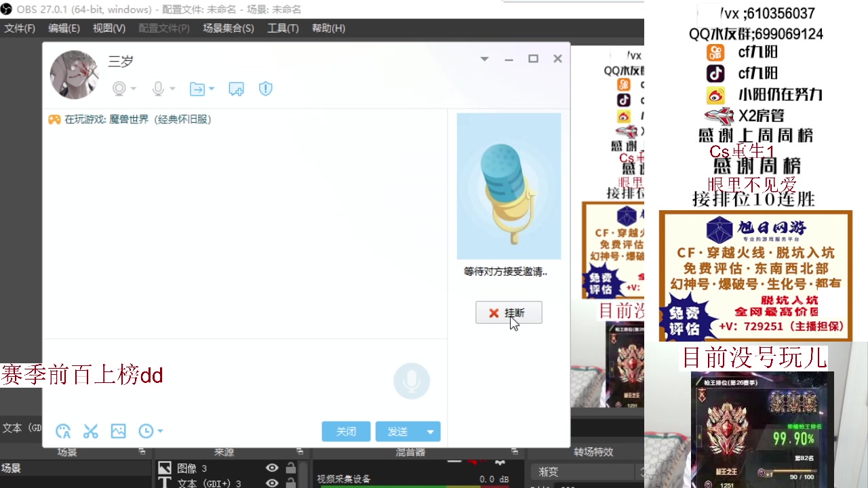
Task: Expand the send file dropdown arrow
Action: point(212,89)
